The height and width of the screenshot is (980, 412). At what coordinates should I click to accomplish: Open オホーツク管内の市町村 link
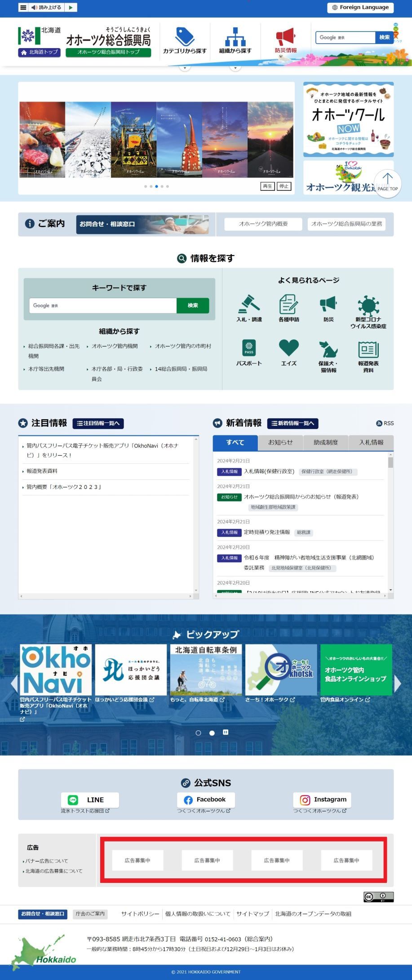point(182,346)
